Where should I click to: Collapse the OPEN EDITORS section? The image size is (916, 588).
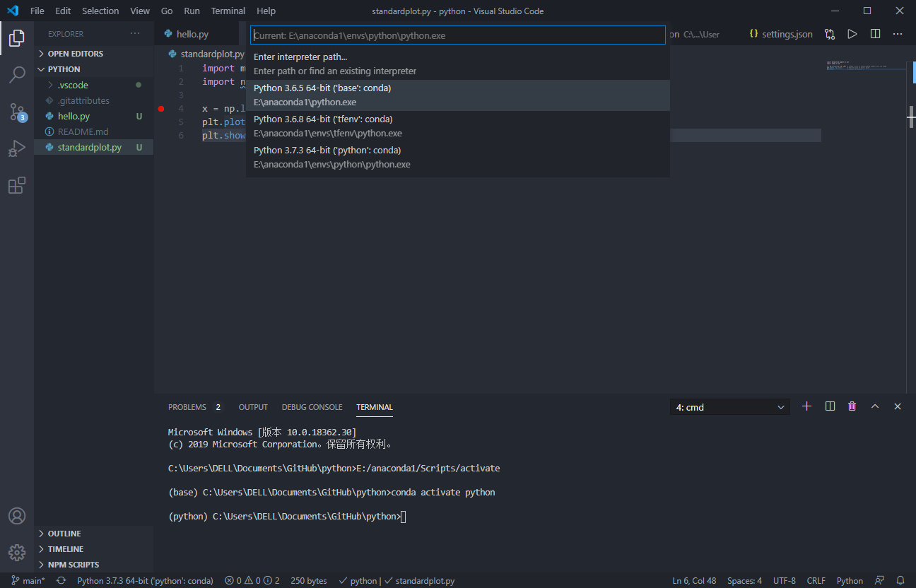point(76,53)
